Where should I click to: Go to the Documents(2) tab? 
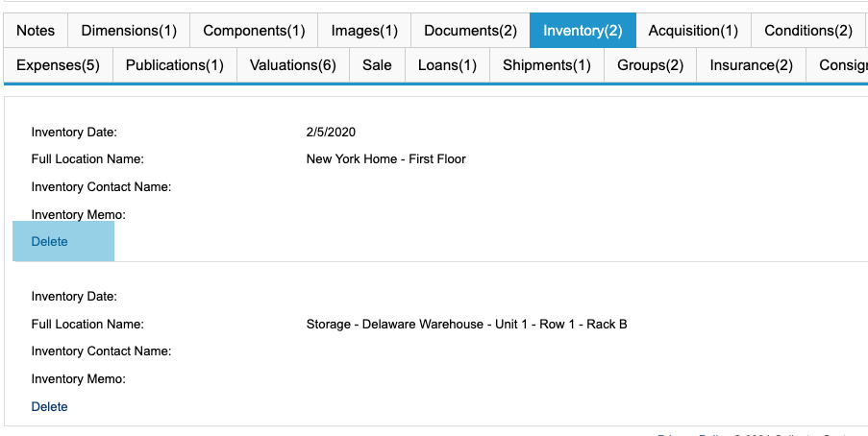(470, 31)
